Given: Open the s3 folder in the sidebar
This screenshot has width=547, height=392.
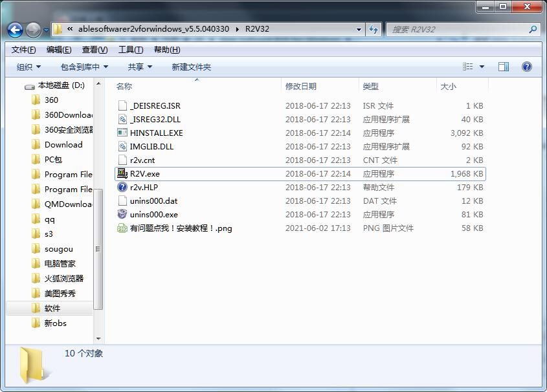Looking at the screenshot, I should pyautogui.click(x=42, y=234).
